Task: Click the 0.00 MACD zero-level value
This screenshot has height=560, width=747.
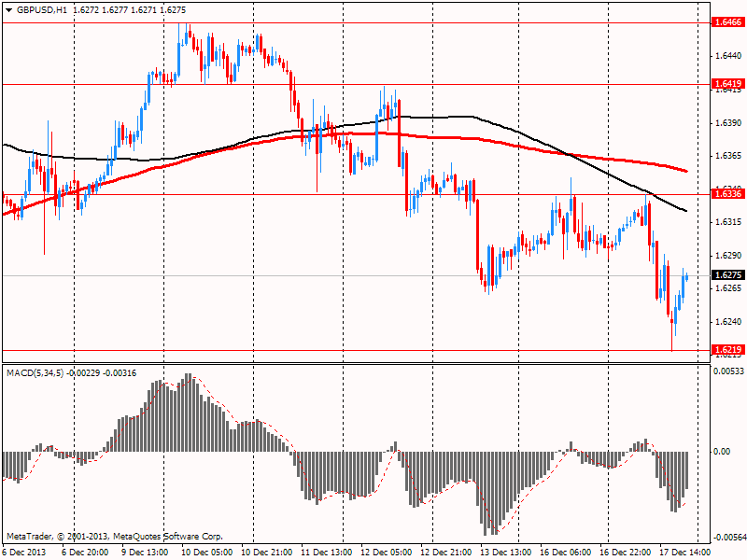Action: [723, 452]
